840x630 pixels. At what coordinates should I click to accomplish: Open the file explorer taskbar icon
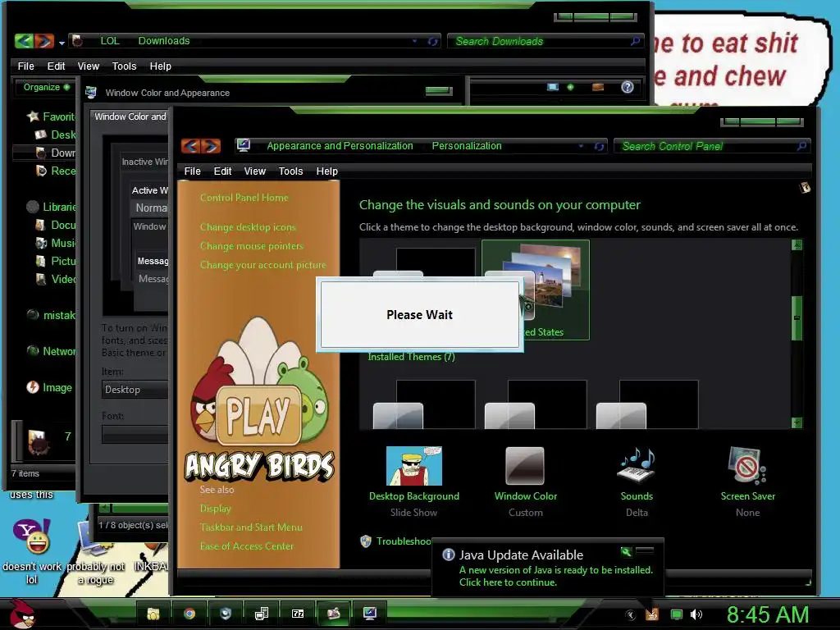pyautogui.click(x=153, y=614)
